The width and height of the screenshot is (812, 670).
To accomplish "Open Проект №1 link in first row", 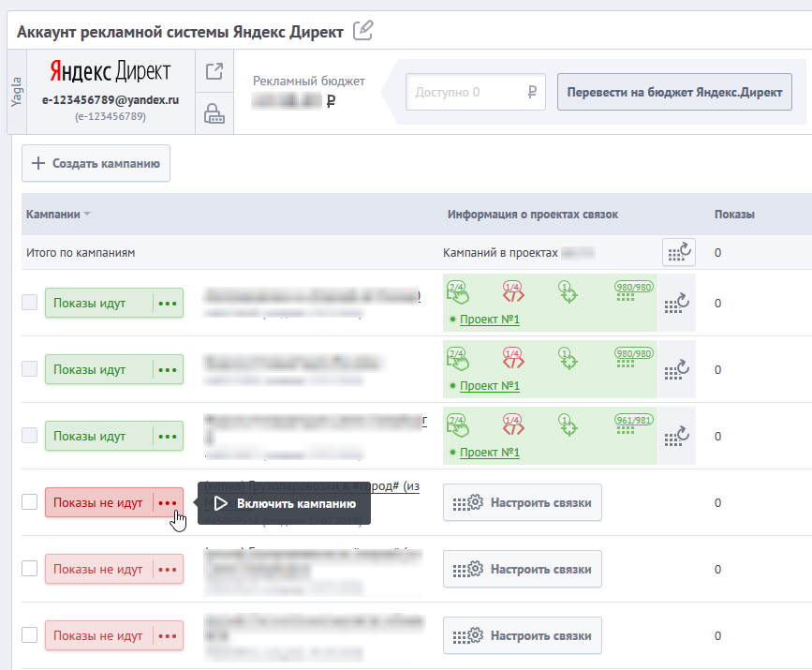I will [490, 320].
